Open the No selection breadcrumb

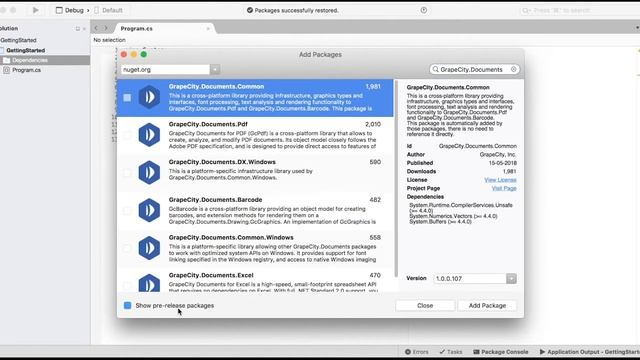click(109, 40)
